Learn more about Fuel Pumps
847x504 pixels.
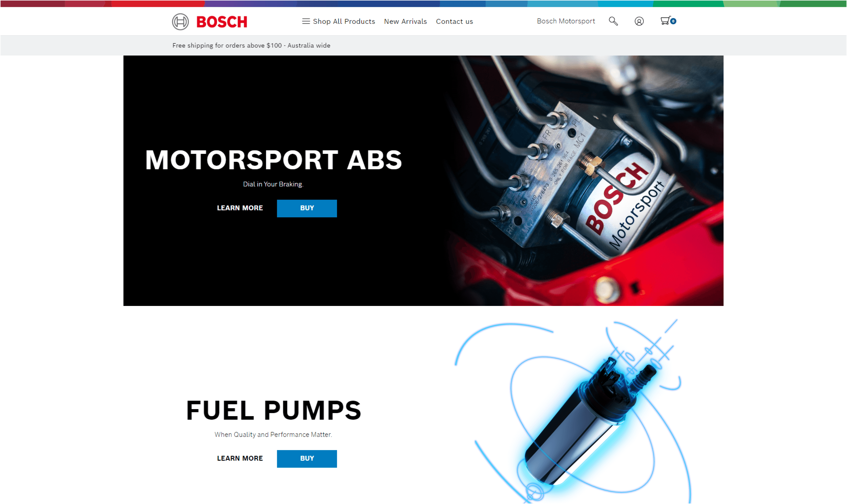point(240,459)
